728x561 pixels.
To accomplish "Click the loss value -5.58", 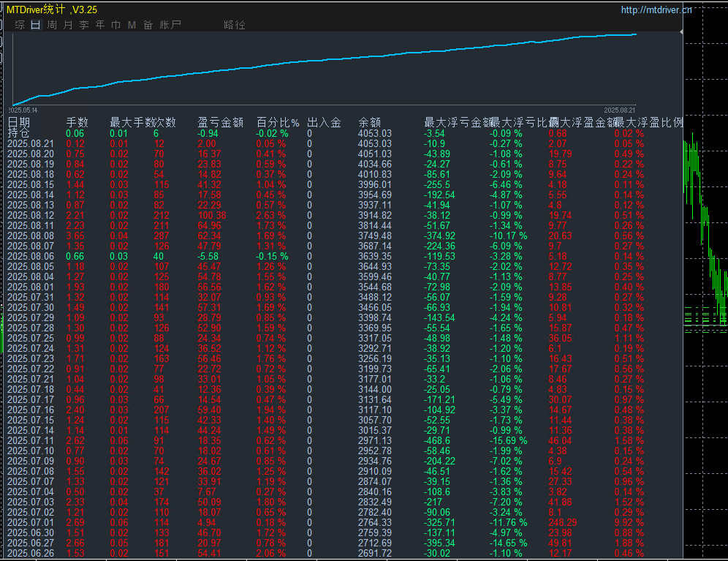I will (x=208, y=256).
